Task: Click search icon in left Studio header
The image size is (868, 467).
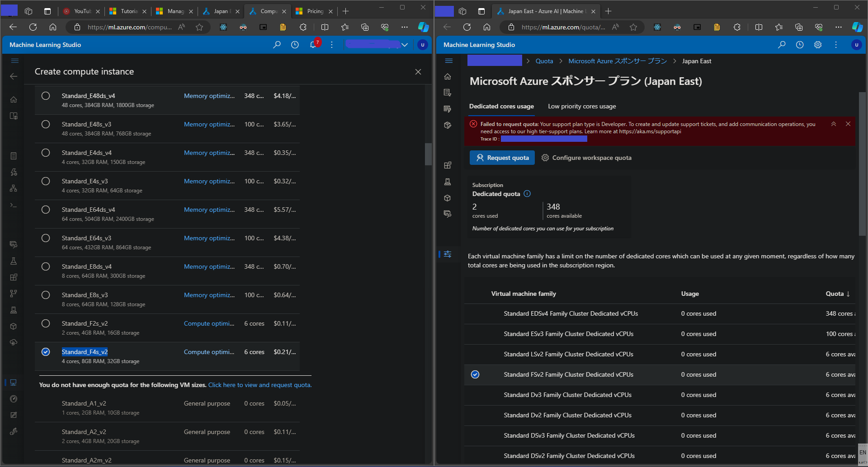Action: pos(277,45)
